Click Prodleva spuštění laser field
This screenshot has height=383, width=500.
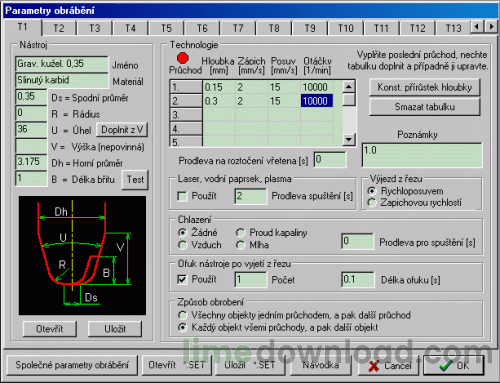tap(251, 196)
